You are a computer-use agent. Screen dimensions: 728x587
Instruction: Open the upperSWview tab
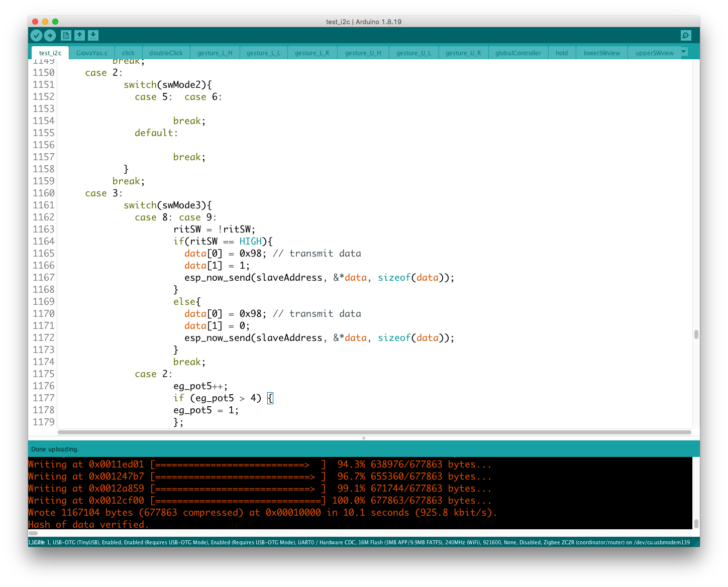pyautogui.click(x=654, y=53)
